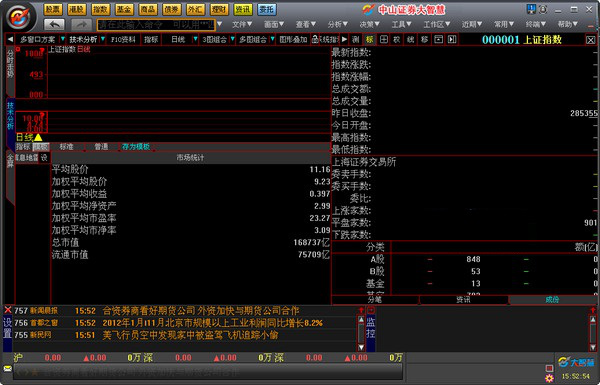Expand the 多窗口方案 dropdown arrow

tap(62, 39)
